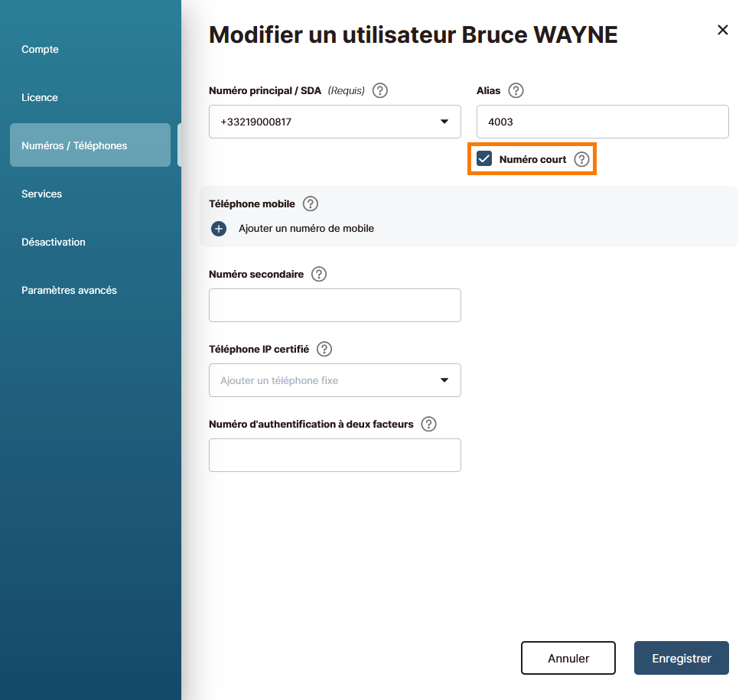The height and width of the screenshot is (700, 752).
Task: Show Paramètres avancés section
Action: coord(69,290)
